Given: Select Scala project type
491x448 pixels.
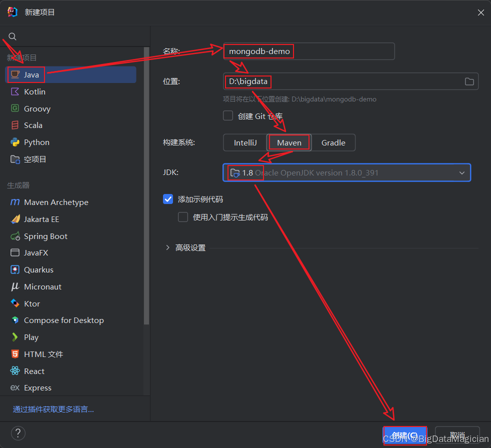Looking at the screenshot, I should point(71,125).
